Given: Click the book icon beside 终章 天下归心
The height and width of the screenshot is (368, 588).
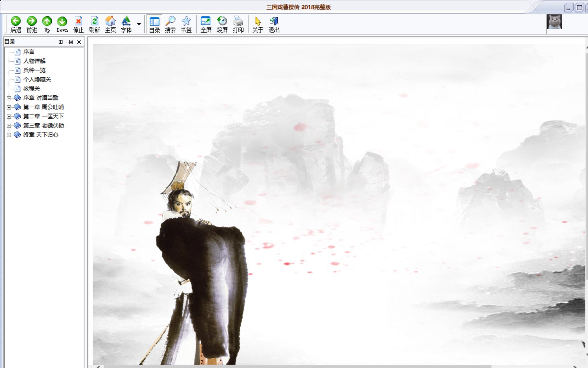Looking at the screenshot, I should tap(17, 135).
